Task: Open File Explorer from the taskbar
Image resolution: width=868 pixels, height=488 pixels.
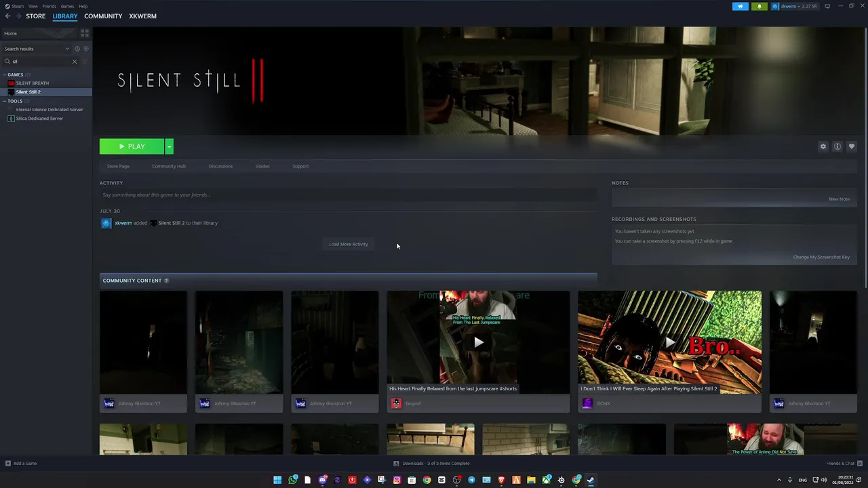Action: pyautogui.click(x=531, y=480)
